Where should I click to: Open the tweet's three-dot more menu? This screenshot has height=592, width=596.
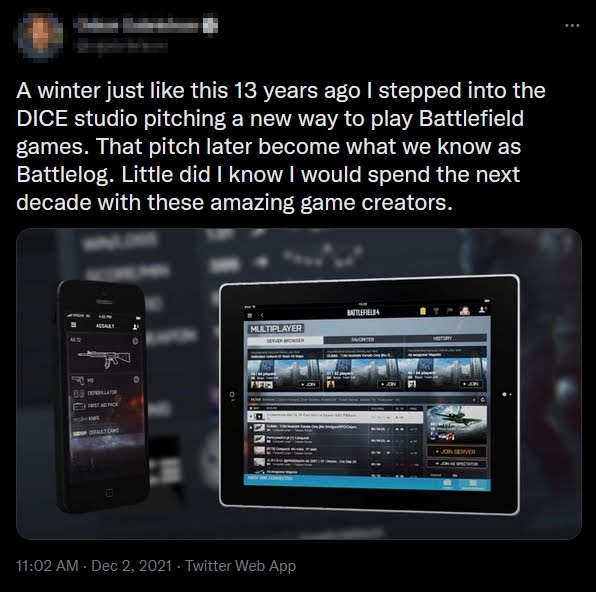point(572,25)
